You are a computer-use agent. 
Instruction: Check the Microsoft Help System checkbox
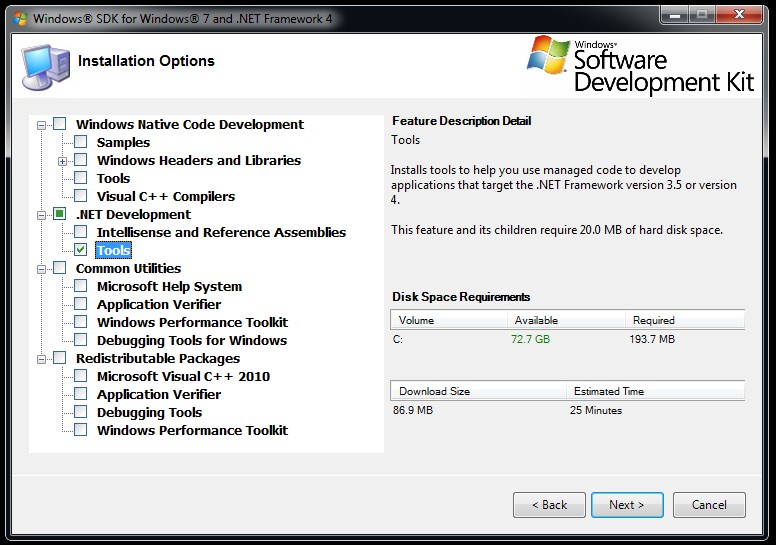81,286
